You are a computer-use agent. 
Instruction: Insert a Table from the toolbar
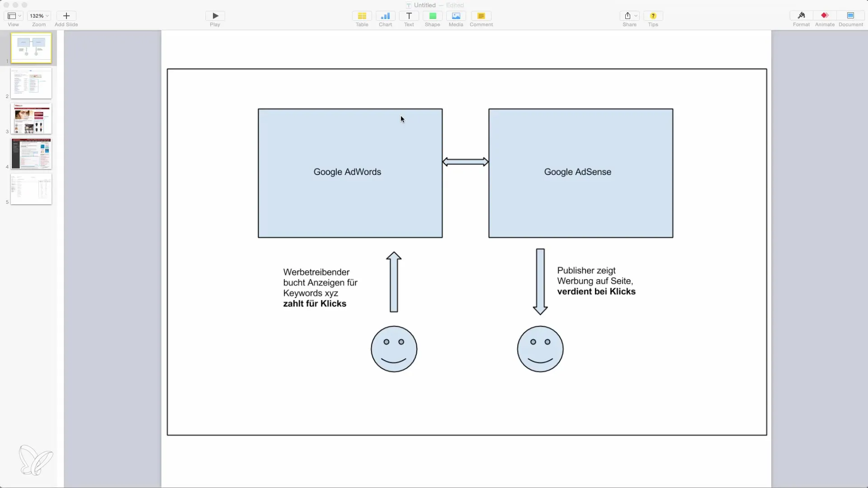pos(362,16)
